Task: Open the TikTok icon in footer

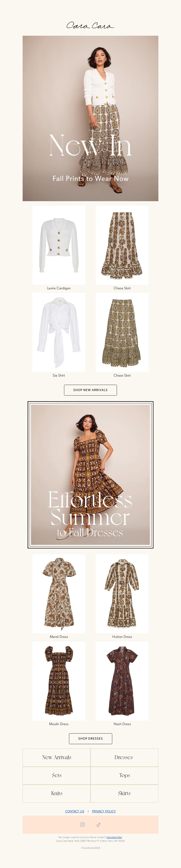Action: coord(98,825)
